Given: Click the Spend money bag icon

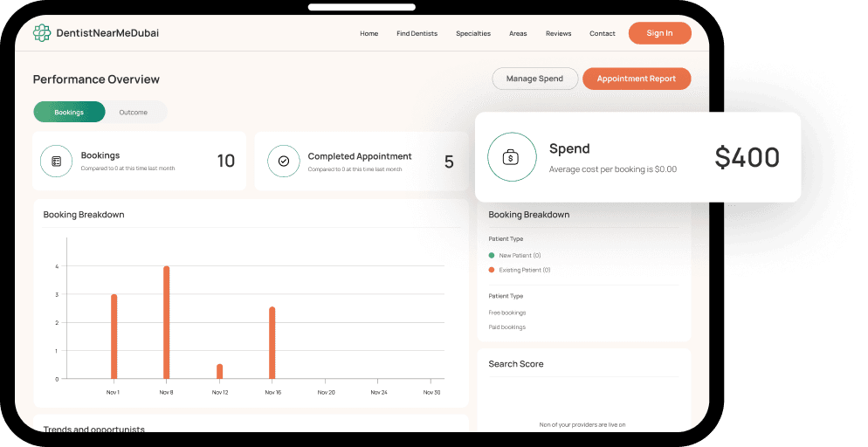Looking at the screenshot, I should point(512,158).
